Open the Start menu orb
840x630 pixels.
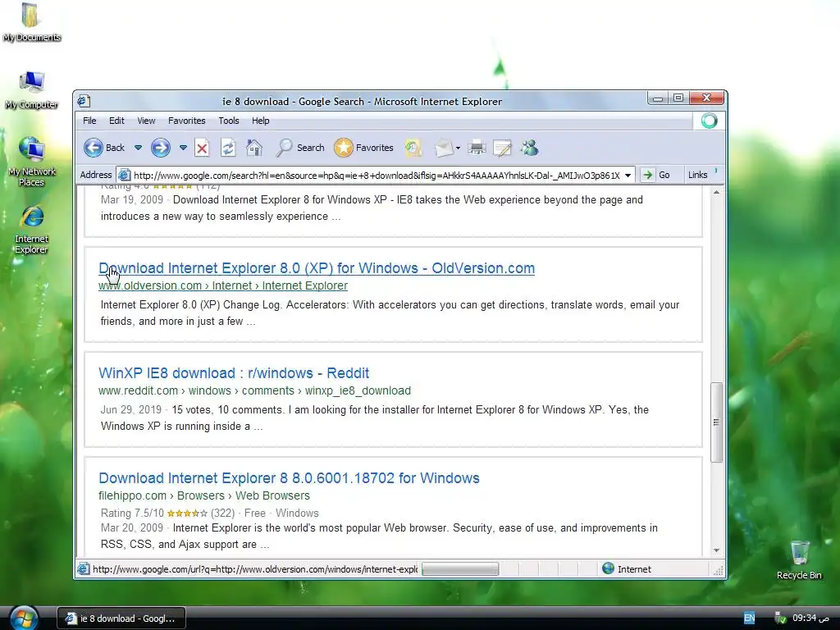click(x=24, y=618)
